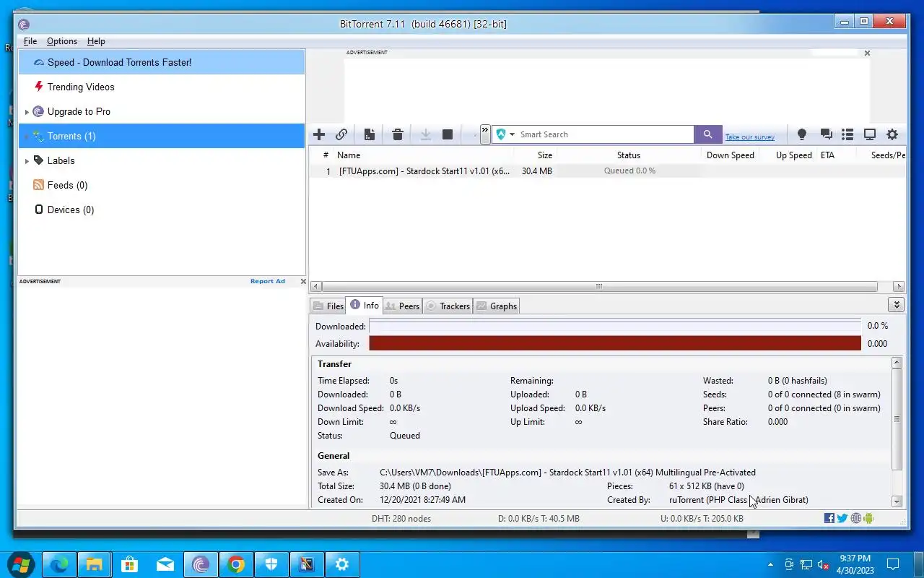
Task: Click the Downloaded progress bar
Action: coord(615,326)
